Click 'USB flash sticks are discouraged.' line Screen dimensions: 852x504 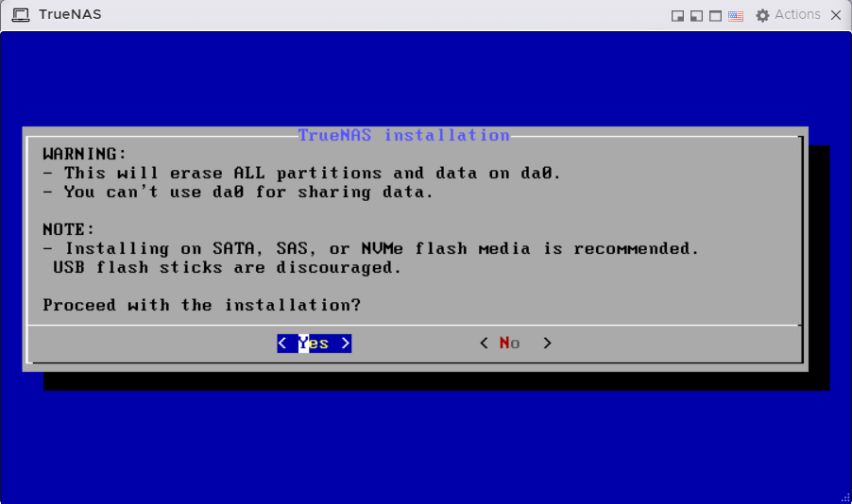click(x=227, y=267)
